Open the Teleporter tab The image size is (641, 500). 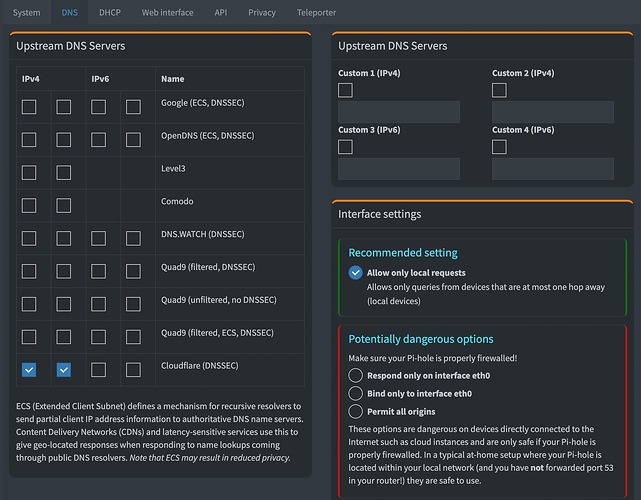click(316, 13)
